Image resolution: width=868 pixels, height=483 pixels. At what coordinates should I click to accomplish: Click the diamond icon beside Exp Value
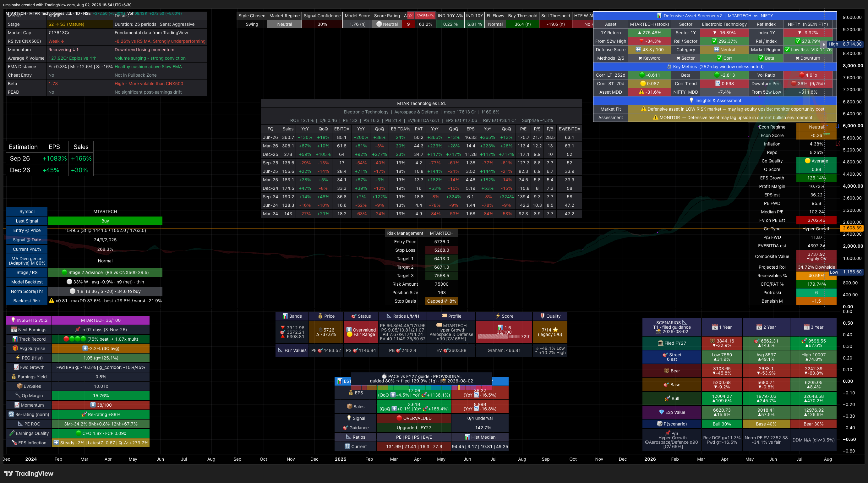(x=662, y=412)
